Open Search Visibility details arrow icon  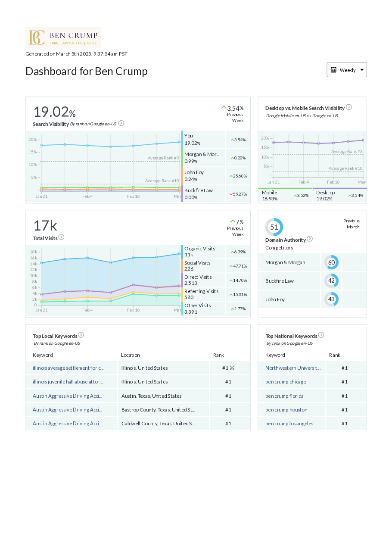pos(121,123)
